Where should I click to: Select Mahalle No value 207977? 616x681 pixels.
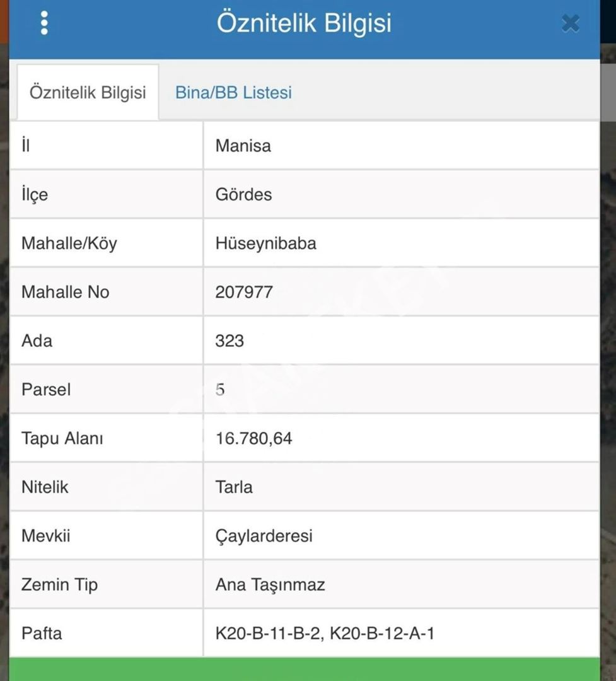[244, 292]
